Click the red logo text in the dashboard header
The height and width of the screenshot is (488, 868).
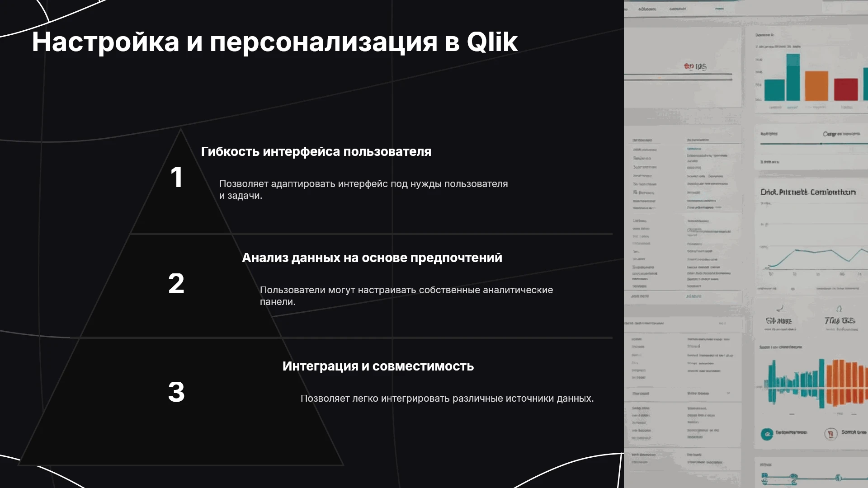(695, 67)
